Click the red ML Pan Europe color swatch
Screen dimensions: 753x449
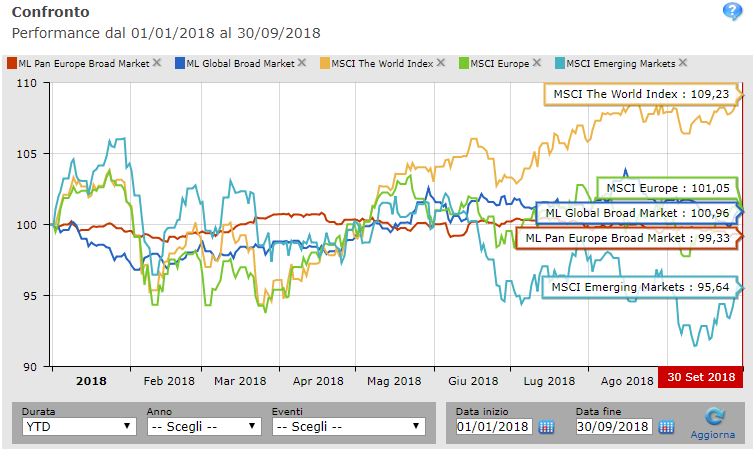click(x=12, y=63)
